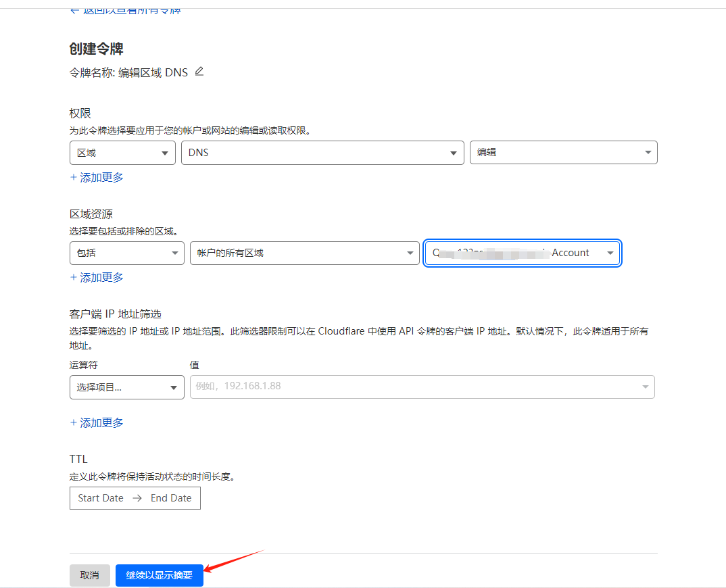Click the caret arrow in the IP 值 field
The width and height of the screenshot is (726, 588).
coord(645,387)
